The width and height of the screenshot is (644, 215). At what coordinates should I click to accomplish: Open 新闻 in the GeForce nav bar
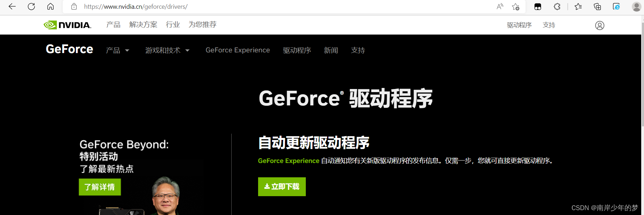331,50
